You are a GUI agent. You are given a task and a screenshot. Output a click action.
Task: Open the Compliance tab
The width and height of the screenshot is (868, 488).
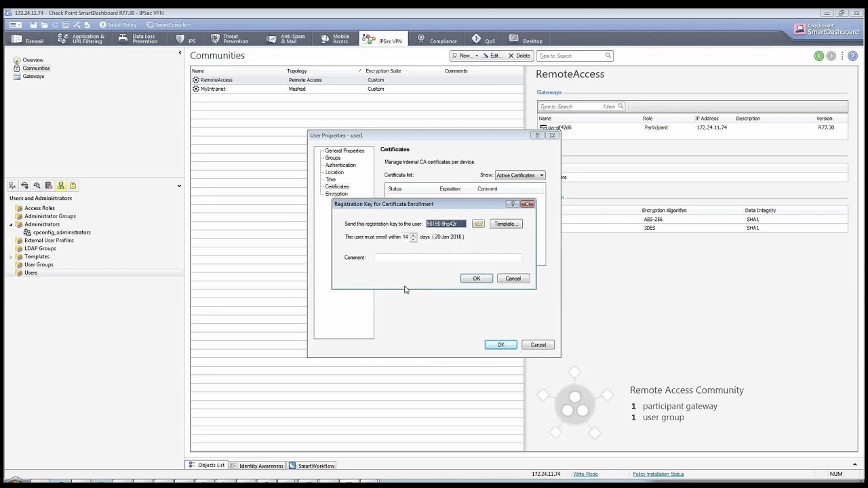pos(437,39)
